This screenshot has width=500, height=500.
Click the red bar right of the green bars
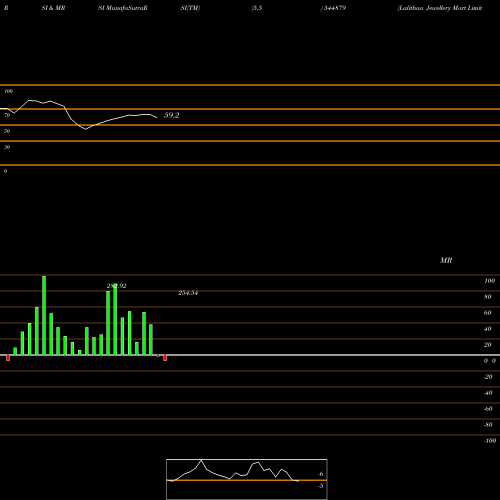click(165, 358)
